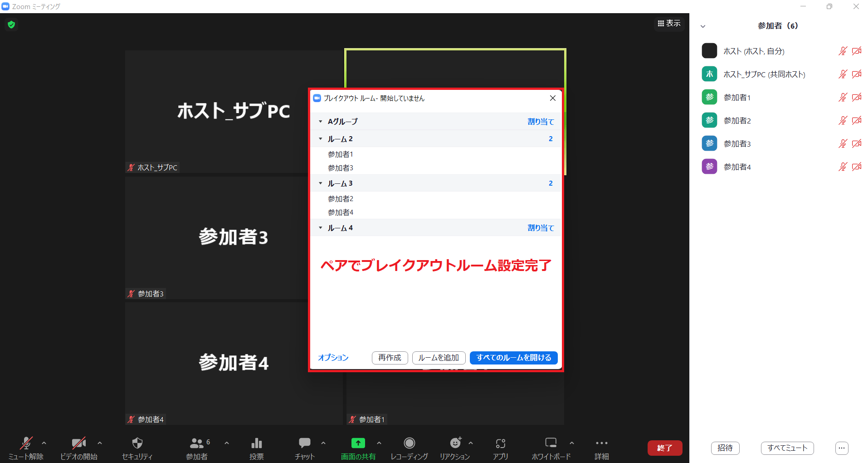The image size is (868, 463).
Task: Open the Whiteboard (ホワイトボード) icon
Action: 551,443
